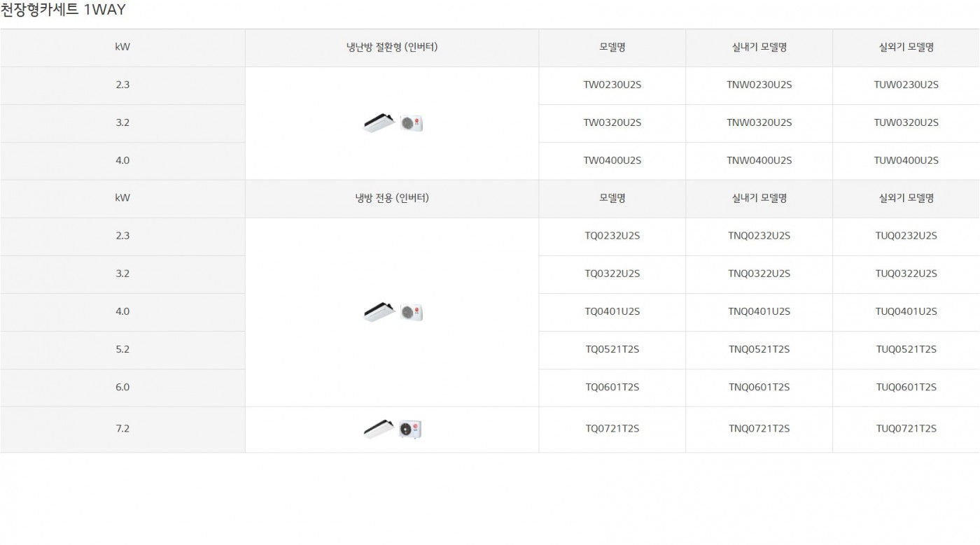980x545 pixels.
Task: Click the outdoor unit image in cooling-only group
Action: 412,313
